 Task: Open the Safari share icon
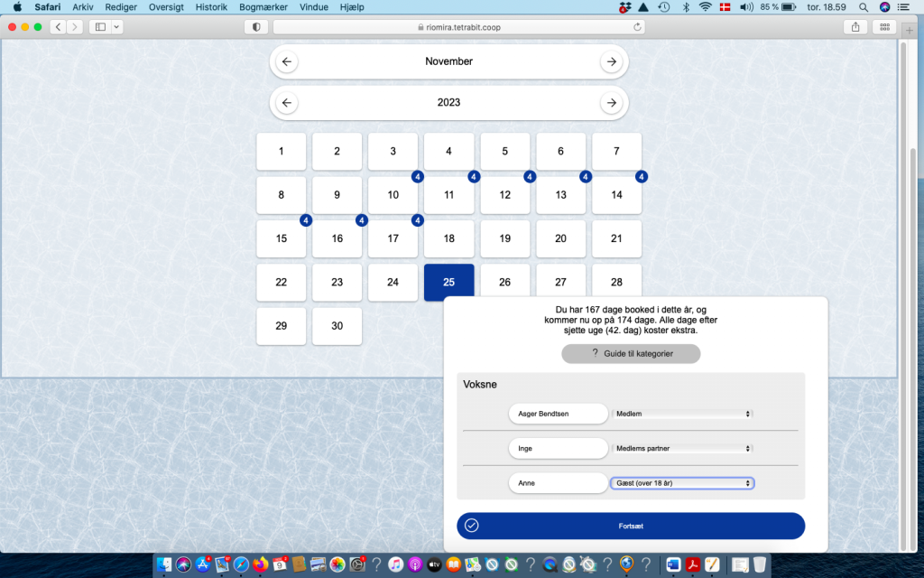click(855, 27)
